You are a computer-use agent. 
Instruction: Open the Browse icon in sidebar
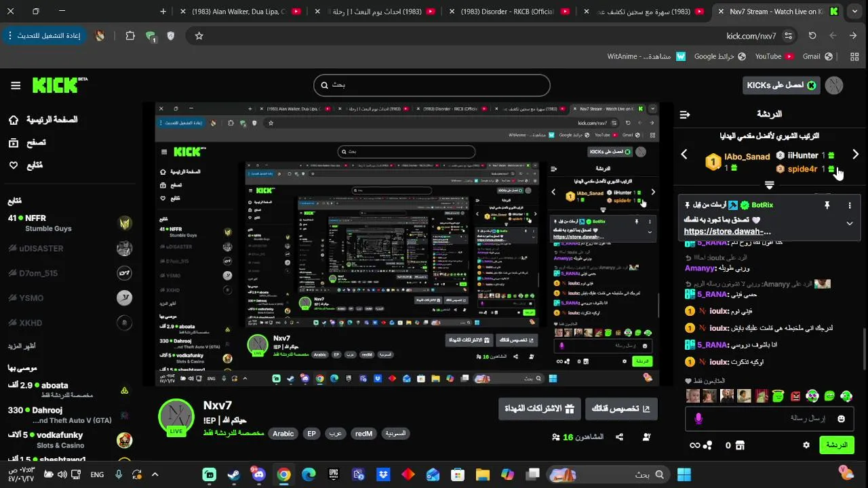click(x=14, y=142)
